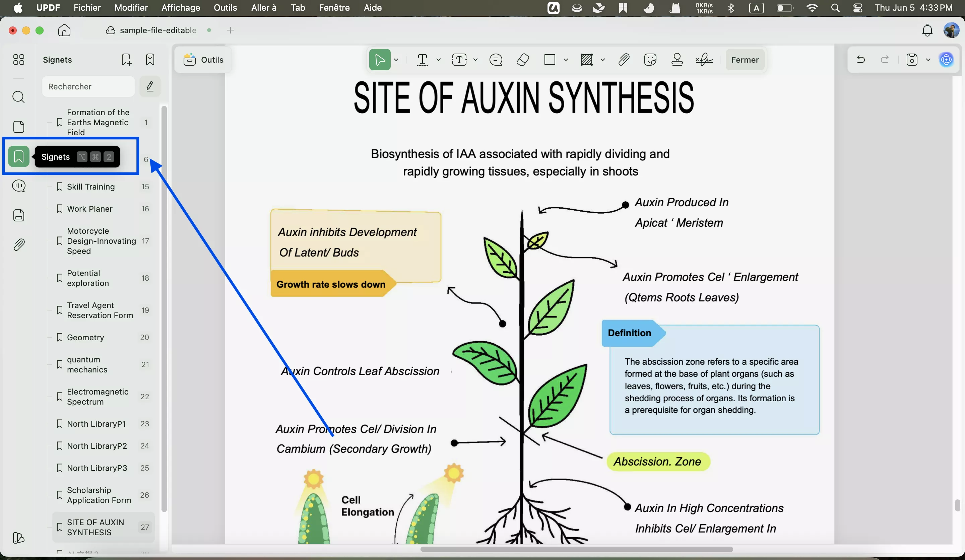The width and height of the screenshot is (965, 560).
Task: Open the Modifier menu
Action: tap(131, 8)
